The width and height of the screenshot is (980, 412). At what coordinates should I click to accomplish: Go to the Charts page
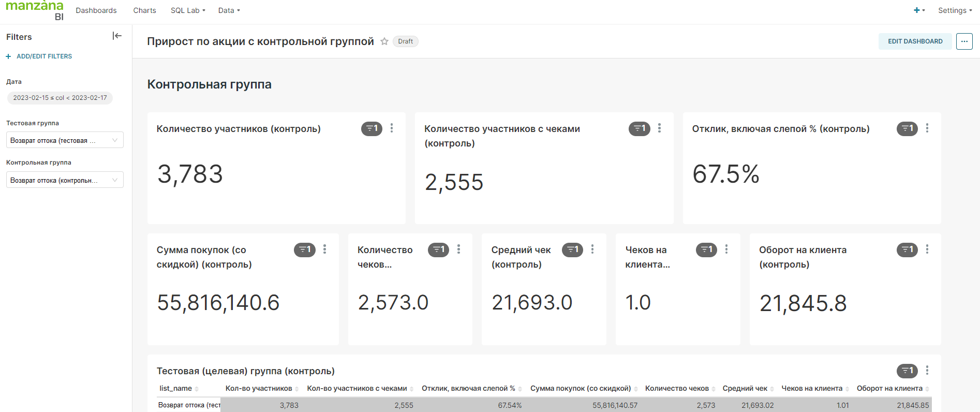point(144,10)
